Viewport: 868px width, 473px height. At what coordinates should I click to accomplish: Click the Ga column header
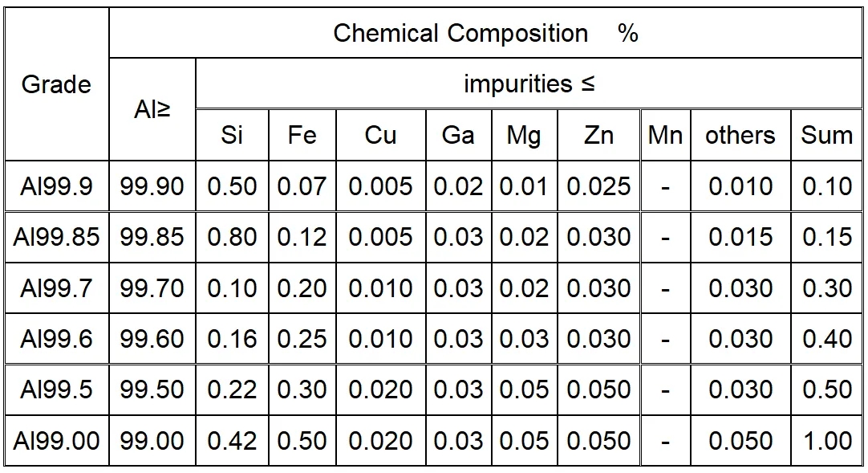[458, 135]
